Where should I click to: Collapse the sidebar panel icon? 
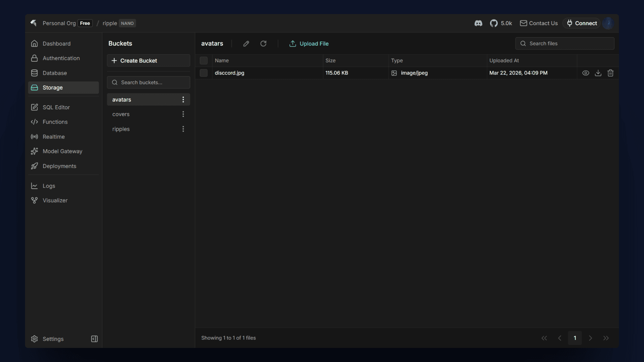click(94, 339)
